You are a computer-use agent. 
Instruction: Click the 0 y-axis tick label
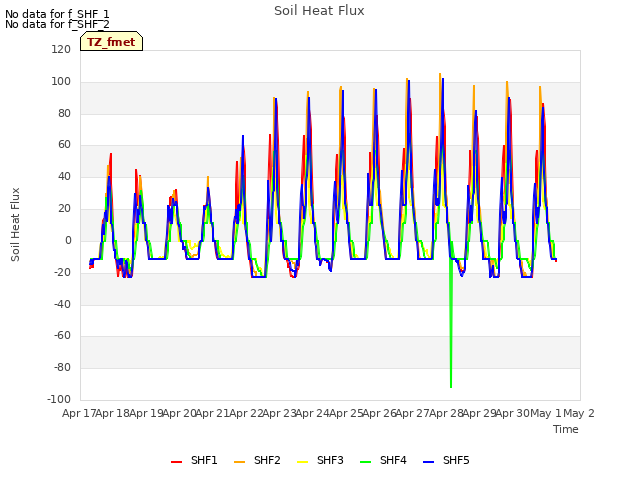point(68,240)
